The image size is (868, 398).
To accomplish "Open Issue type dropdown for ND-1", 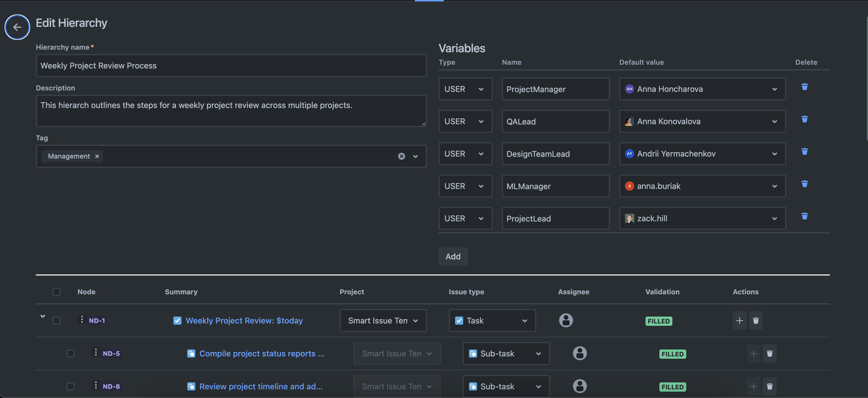I will pyautogui.click(x=492, y=321).
